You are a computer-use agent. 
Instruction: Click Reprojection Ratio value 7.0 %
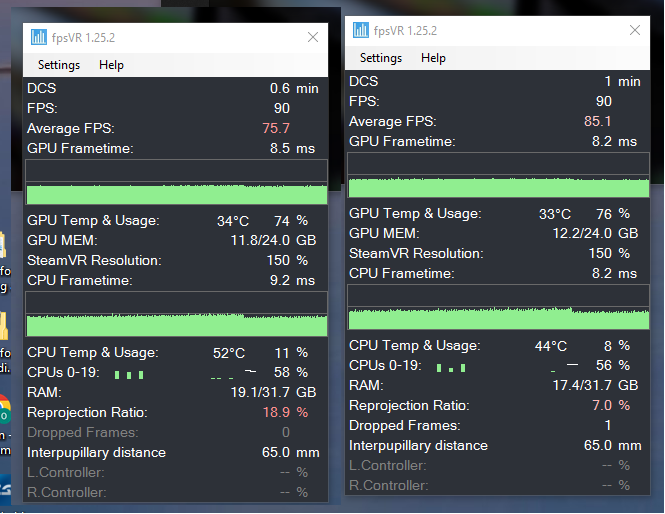click(611, 405)
